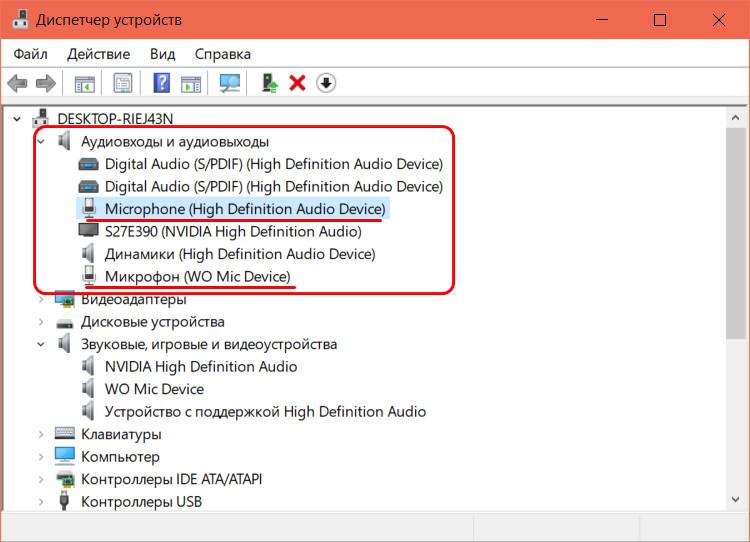
Task: Select the DESKTOP-RIEJ43N label
Action: coord(115,119)
